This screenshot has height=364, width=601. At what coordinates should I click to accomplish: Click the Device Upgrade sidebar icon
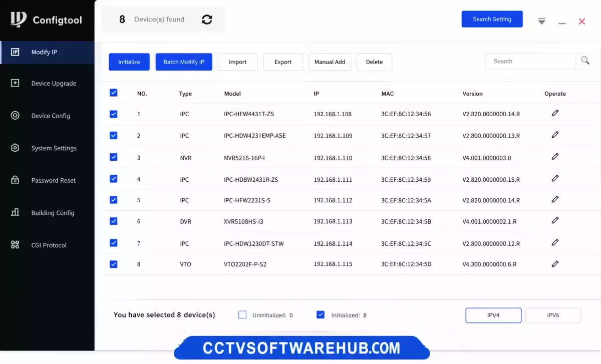click(15, 83)
